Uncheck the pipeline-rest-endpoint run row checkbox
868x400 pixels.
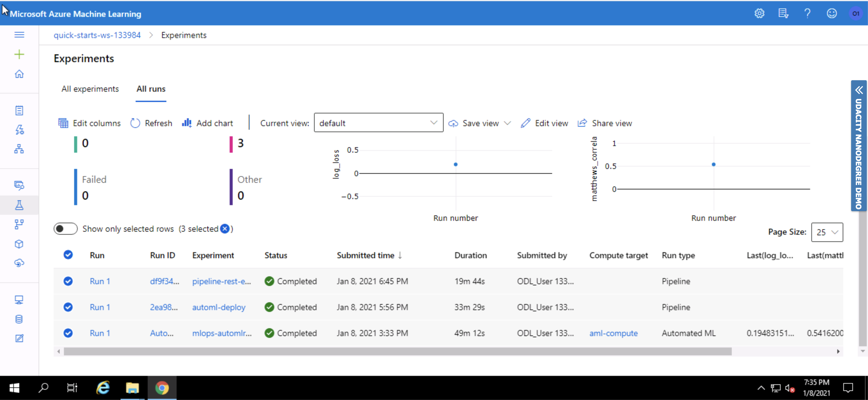point(68,281)
